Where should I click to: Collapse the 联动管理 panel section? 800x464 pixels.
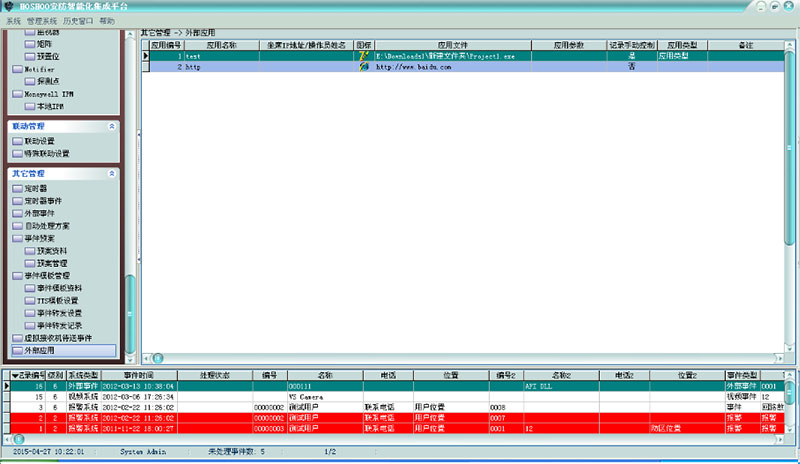(111, 127)
